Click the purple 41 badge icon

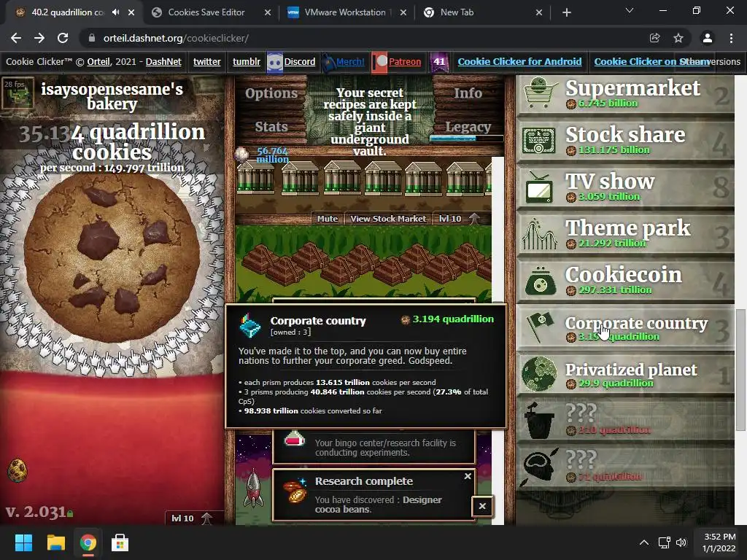pyautogui.click(x=439, y=62)
